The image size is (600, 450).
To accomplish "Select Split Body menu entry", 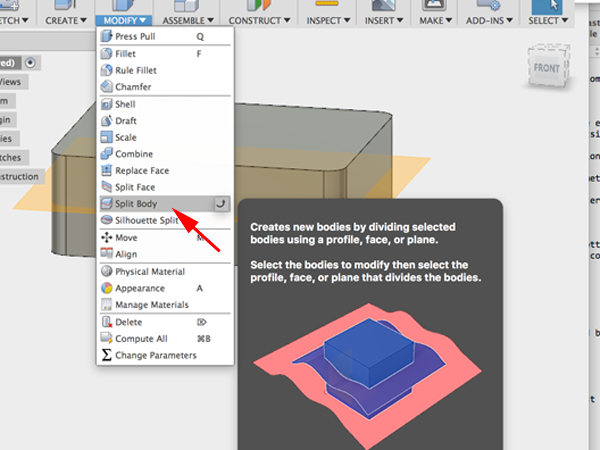I will tap(165, 204).
